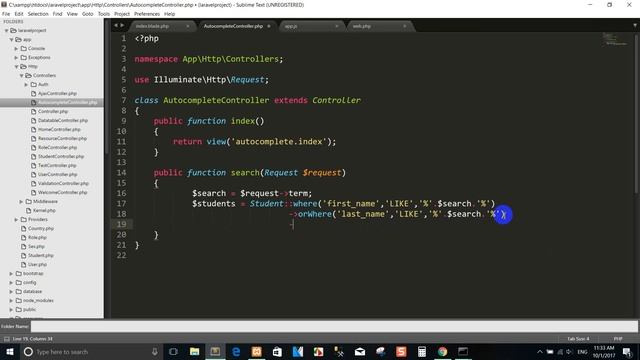Open the Selection menu
The image size is (640, 360).
(38, 14)
